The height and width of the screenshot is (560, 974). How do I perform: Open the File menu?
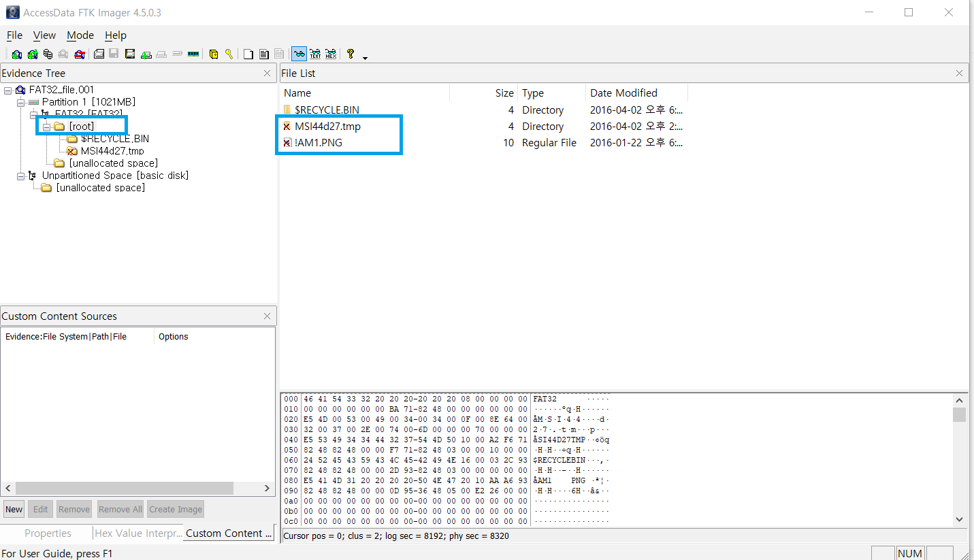coord(14,35)
